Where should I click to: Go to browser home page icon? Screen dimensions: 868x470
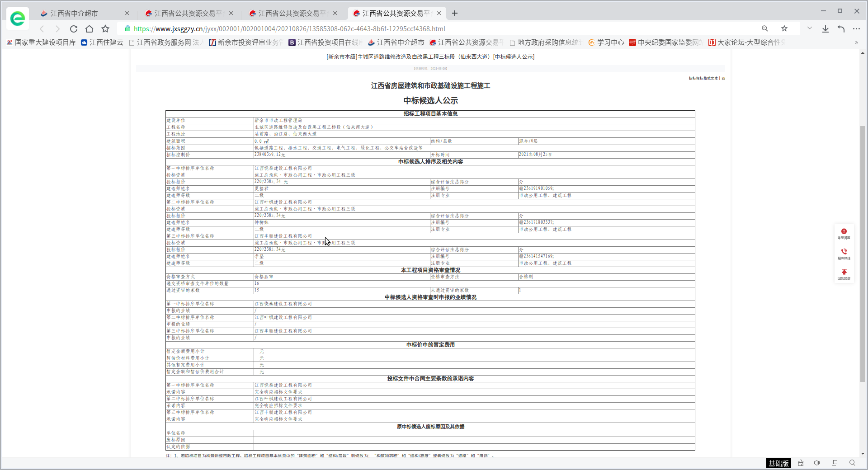(90, 29)
